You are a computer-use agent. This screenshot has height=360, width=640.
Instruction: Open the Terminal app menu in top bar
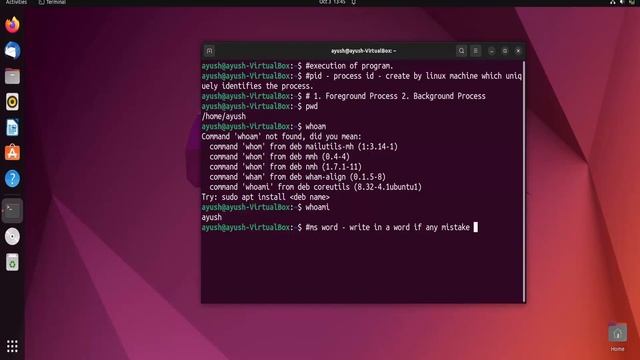(52, 2)
